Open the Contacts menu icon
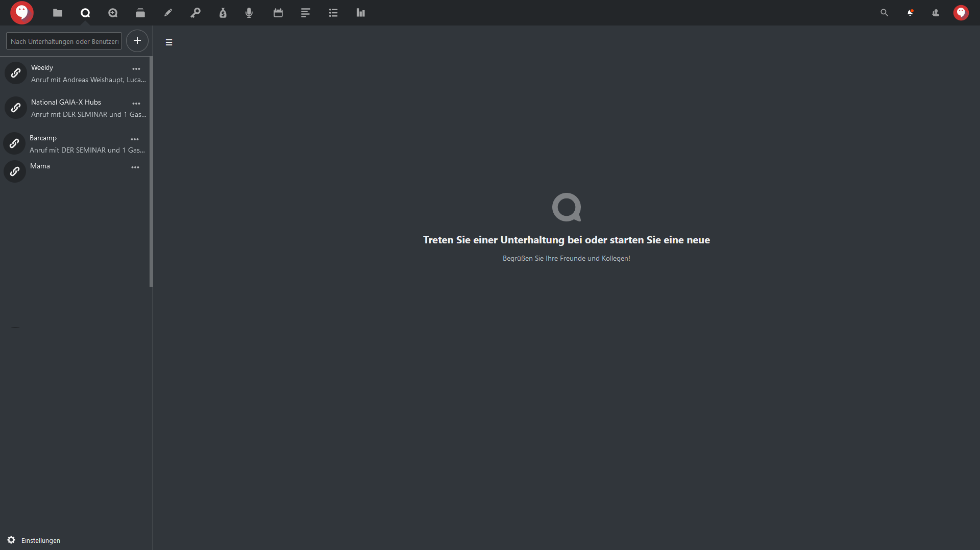Image resolution: width=980 pixels, height=550 pixels. (x=936, y=13)
